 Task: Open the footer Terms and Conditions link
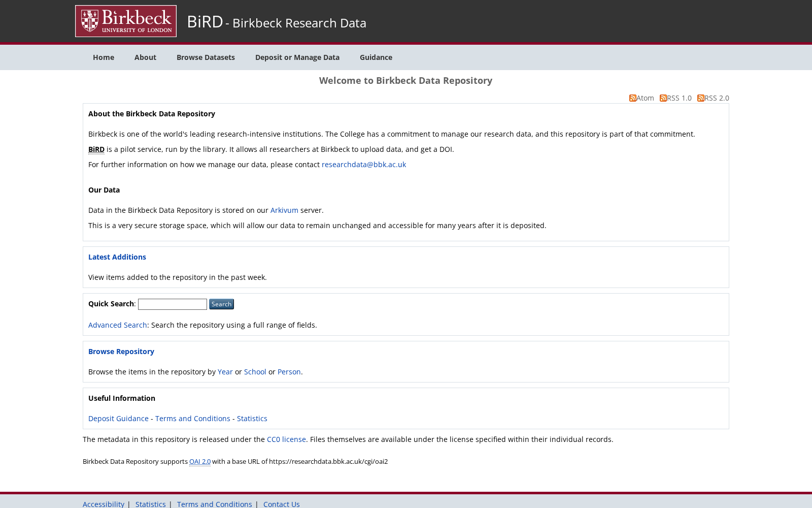[215, 504]
